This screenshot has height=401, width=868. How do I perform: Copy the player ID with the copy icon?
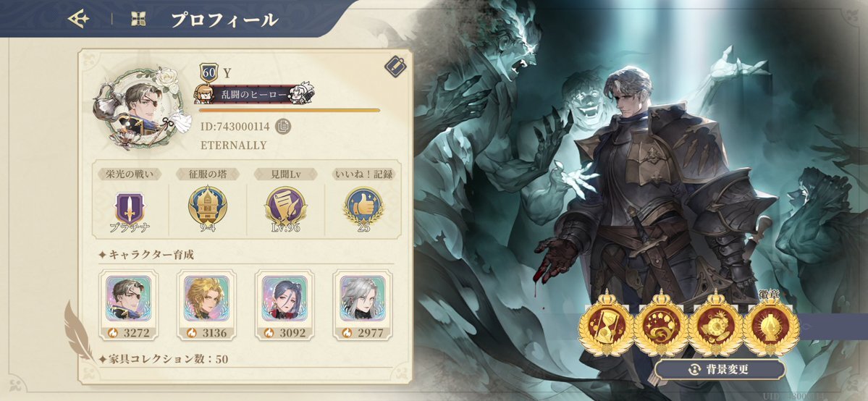coord(283,126)
